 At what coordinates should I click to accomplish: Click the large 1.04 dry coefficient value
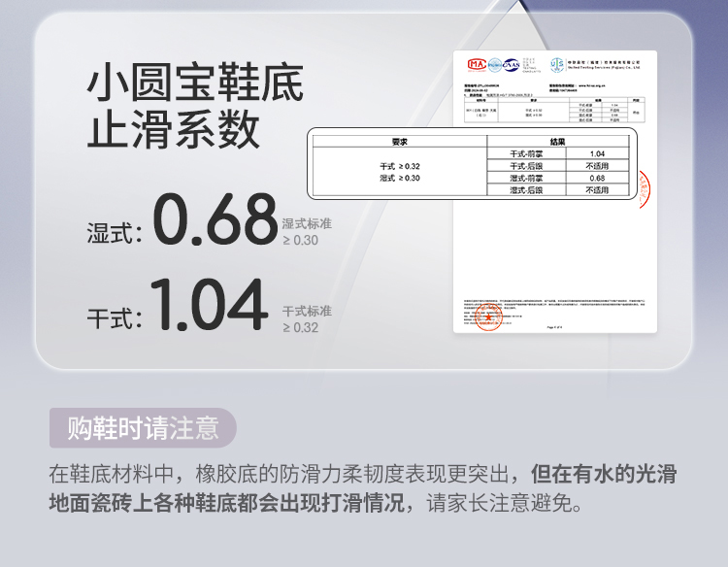[x=209, y=305]
